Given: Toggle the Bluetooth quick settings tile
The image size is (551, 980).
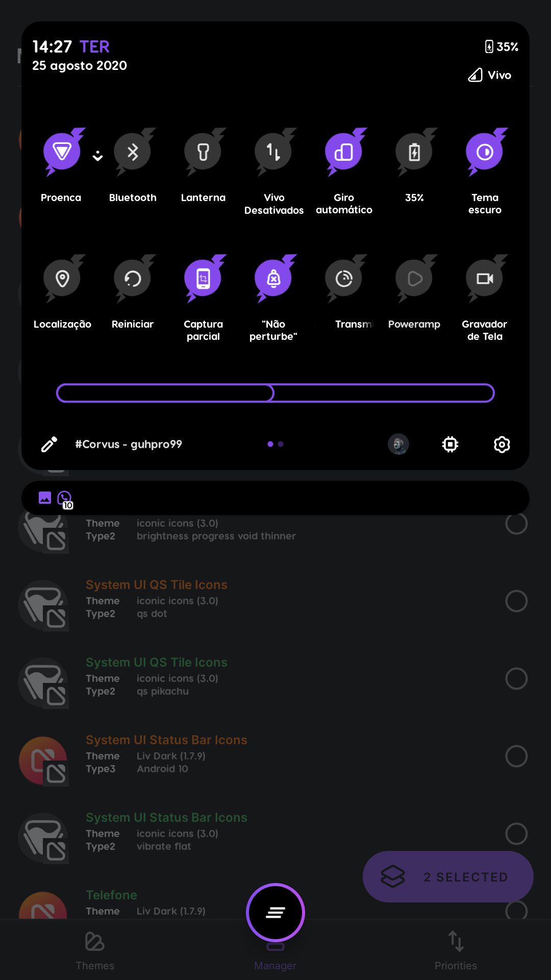Looking at the screenshot, I should (133, 152).
